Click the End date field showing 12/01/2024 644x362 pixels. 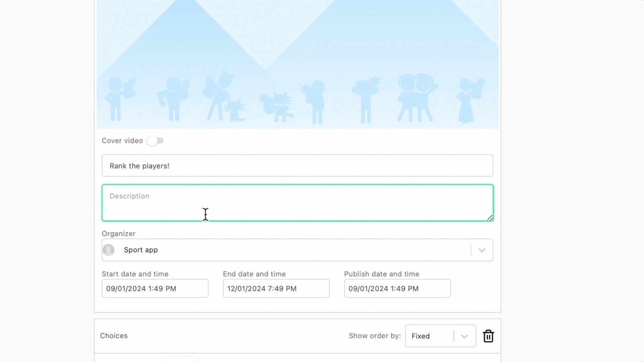click(x=276, y=288)
